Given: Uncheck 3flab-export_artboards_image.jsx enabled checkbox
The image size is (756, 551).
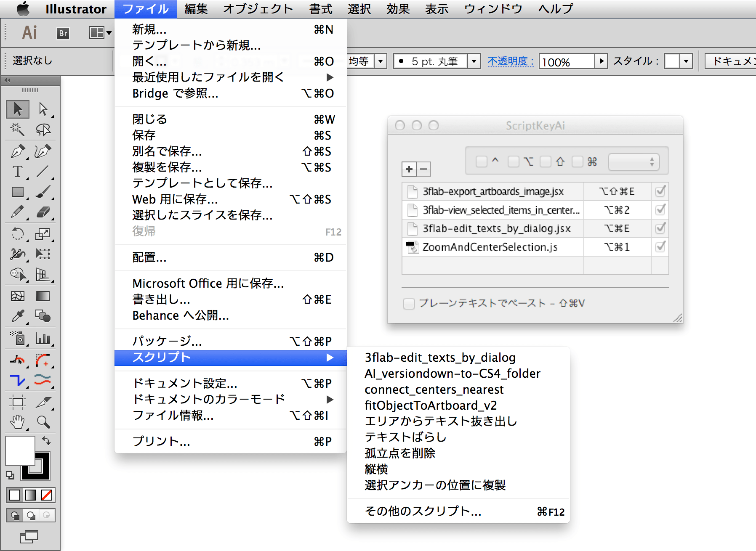Looking at the screenshot, I should [x=660, y=191].
